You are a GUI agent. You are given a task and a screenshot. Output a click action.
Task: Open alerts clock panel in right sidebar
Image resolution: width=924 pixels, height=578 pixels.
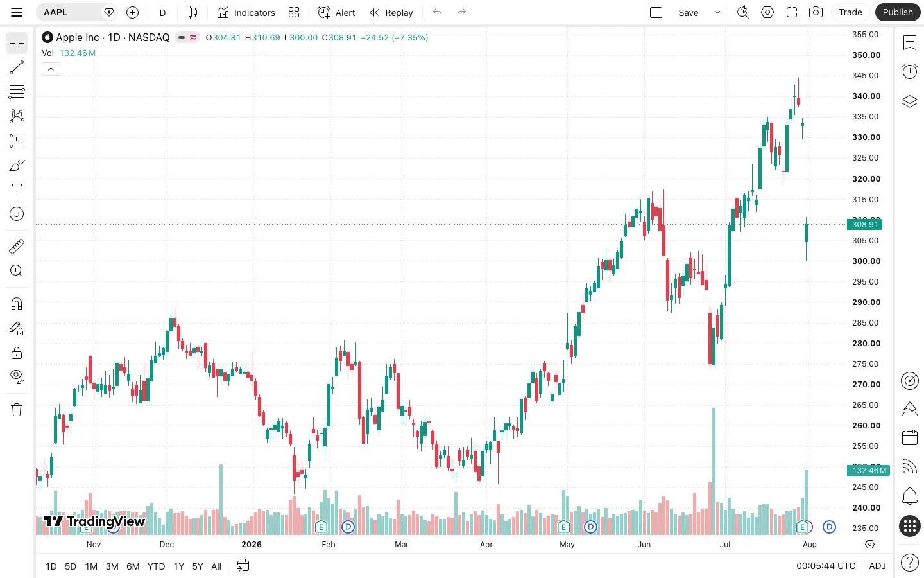[910, 71]
